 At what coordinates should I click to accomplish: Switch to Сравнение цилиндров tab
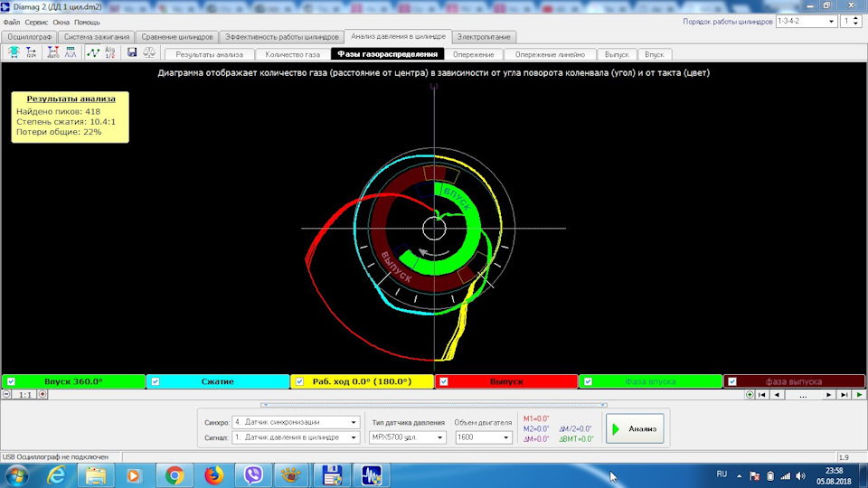pos(177,37)
